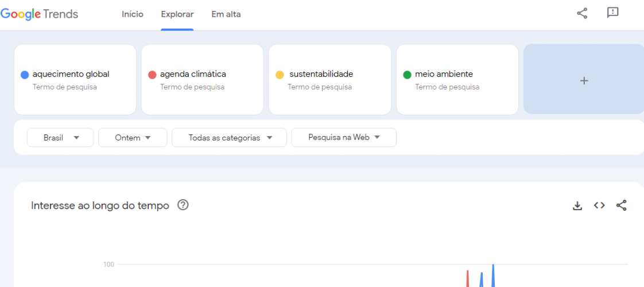Edit the agenda climática search term card
The image size is (644, 287).
click(203, 80)
